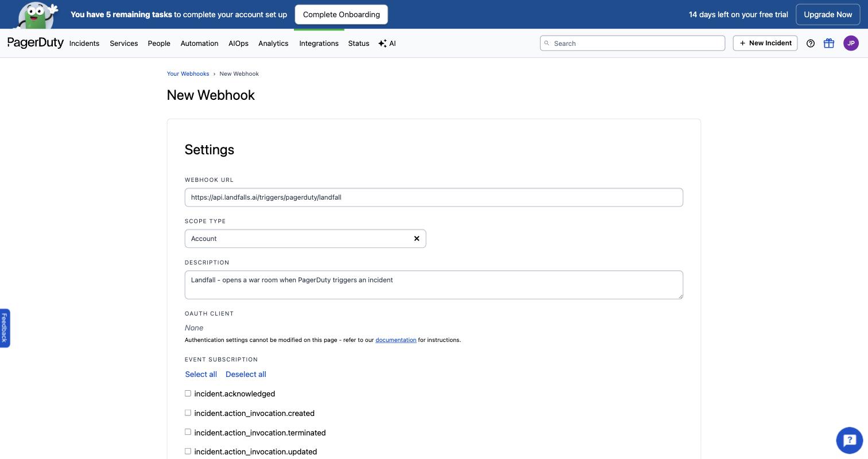This screenshot has width=868, height=459.
Task: Check incident.action_invocation.updated event
Action: pos(188,452)
